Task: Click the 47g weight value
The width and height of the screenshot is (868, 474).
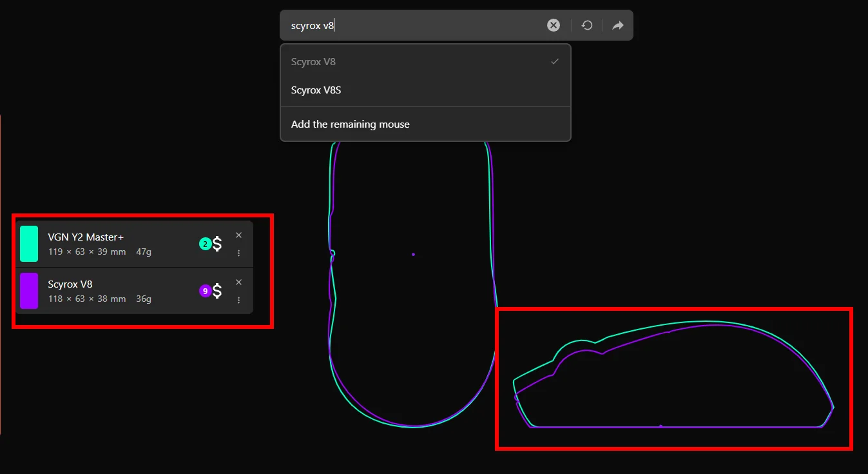Action: [x=144, y=252]
